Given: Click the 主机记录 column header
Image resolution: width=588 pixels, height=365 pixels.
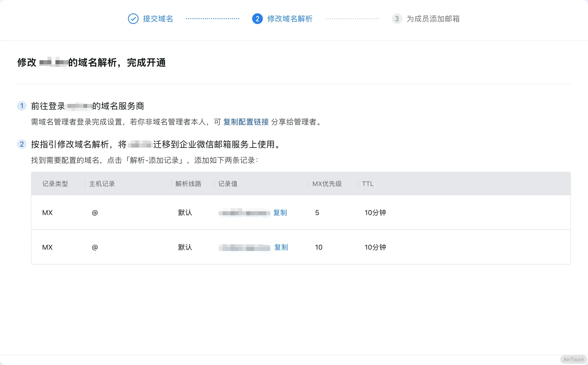Looking at the screenshot, I should point(102,184).
